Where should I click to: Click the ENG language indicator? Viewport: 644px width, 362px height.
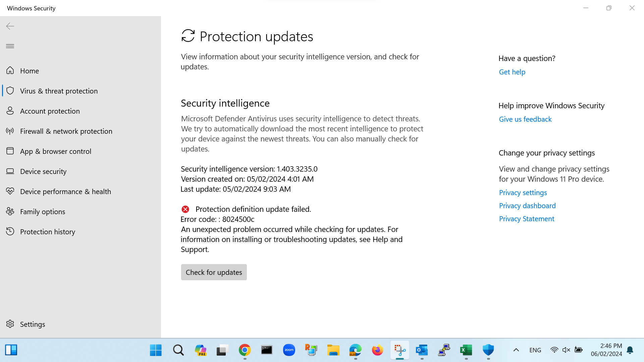point(535,350)
